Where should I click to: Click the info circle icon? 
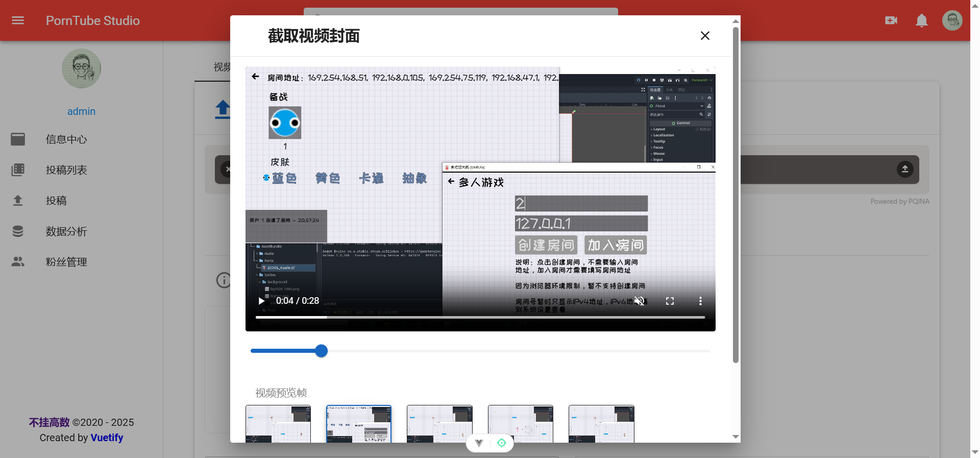click(224, 280)
